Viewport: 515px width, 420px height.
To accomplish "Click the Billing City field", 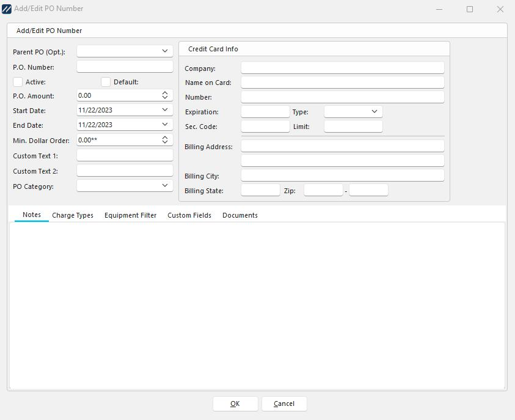I will point(343,175).
